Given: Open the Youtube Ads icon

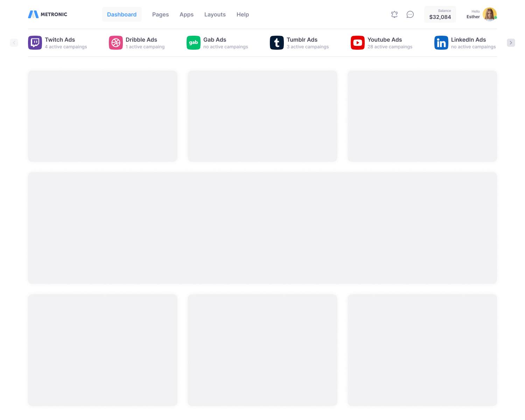Looking at the screenshot, I should [x=358, y=43].
